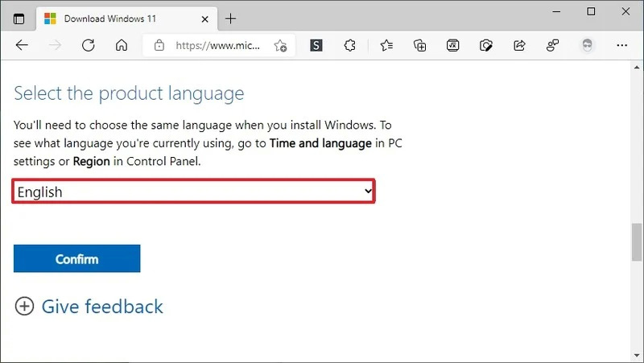Click the scrollbar up arrow
Screen dimensions: 644x363
click(x=637, y=67)
